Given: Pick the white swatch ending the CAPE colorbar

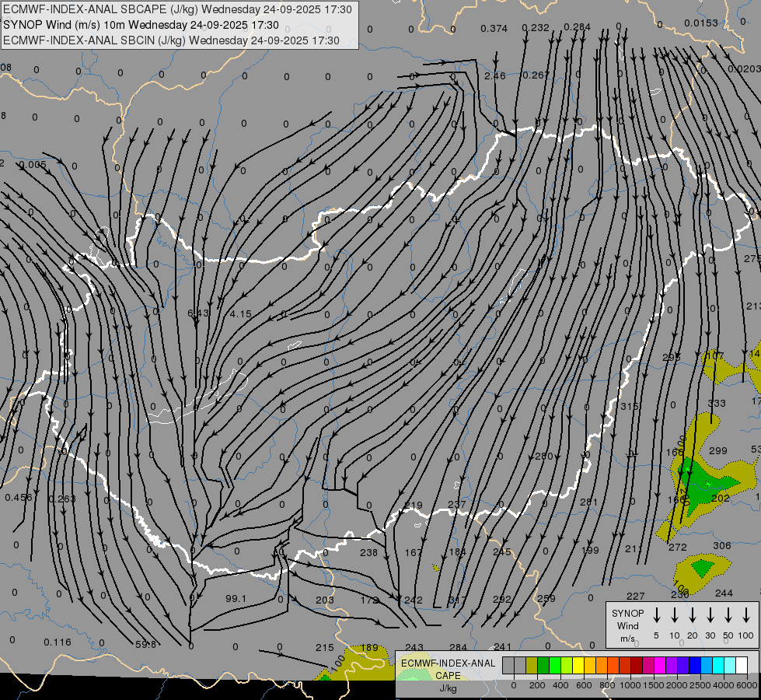Looking at the screenshot, I should pos(742,665).
